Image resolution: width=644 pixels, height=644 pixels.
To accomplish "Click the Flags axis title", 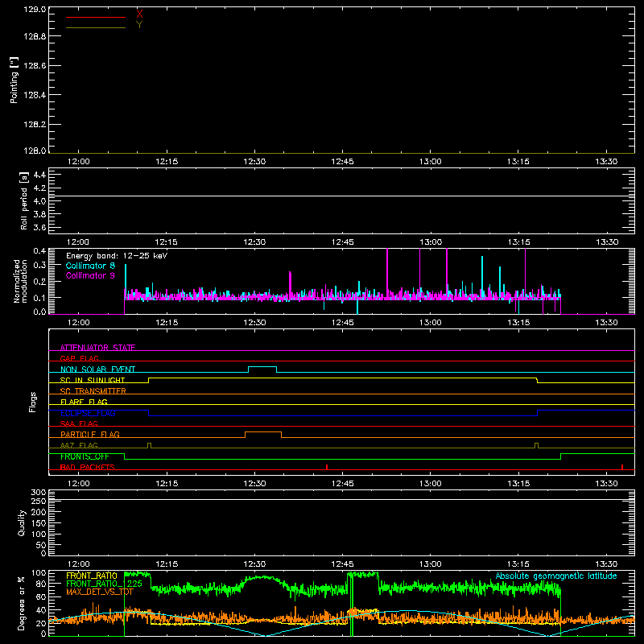I will click(33, 402).
